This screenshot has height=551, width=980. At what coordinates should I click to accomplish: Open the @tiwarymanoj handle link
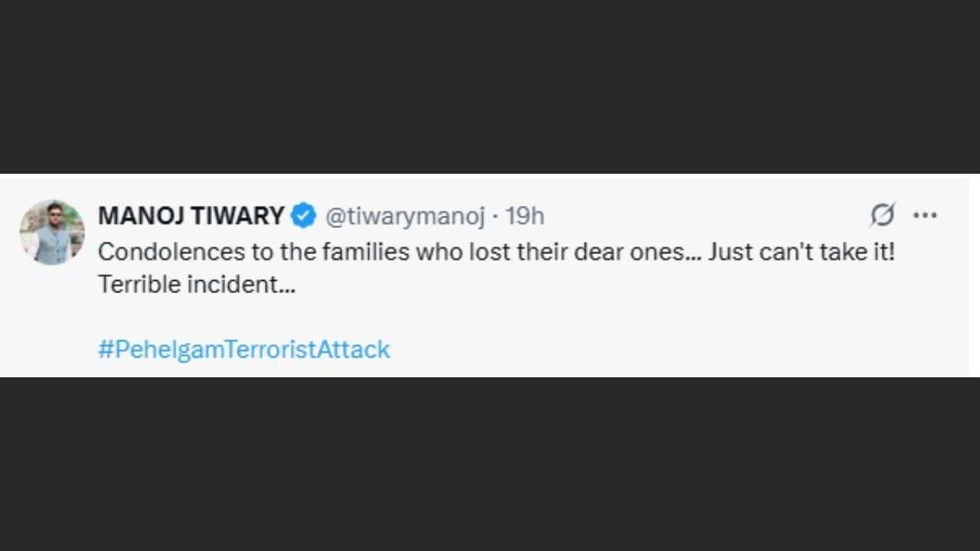pos(405,217)
